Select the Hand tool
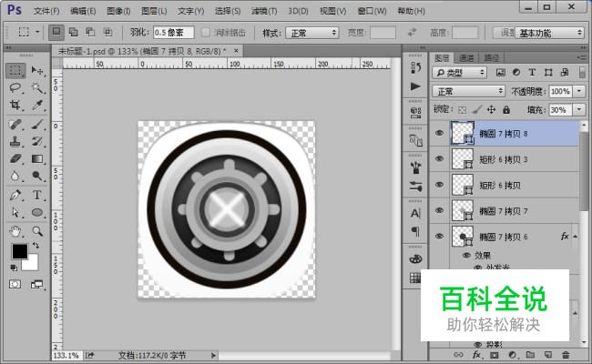 (x=15, y=231)
